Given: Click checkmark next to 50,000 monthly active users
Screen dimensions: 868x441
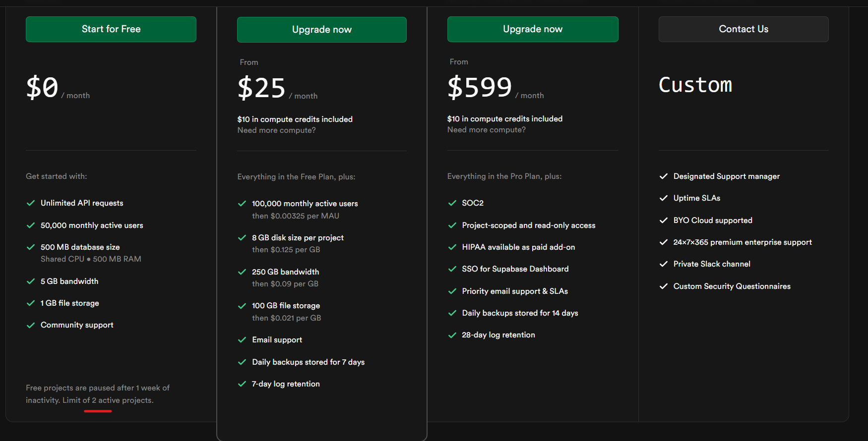Looking at the screenshot, I should point(31,225).
